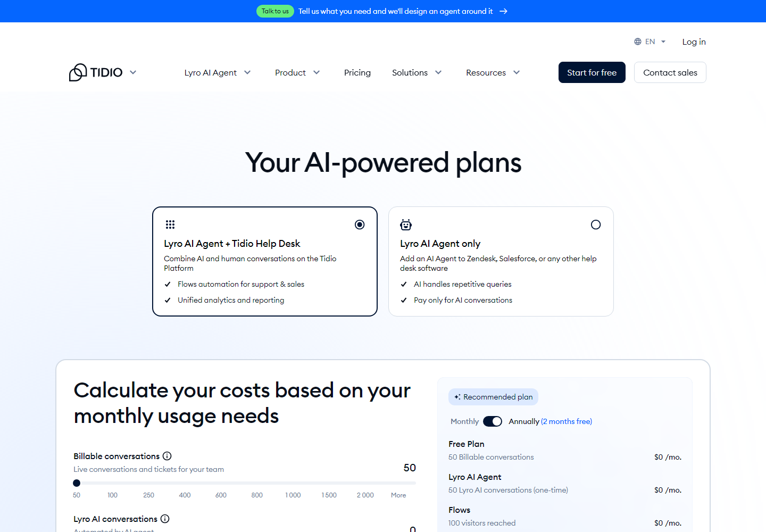The height and width of the screenshot is (532, 766).
Task: Open info icon beside Billable conversations
Action: [x=167, y=456]
